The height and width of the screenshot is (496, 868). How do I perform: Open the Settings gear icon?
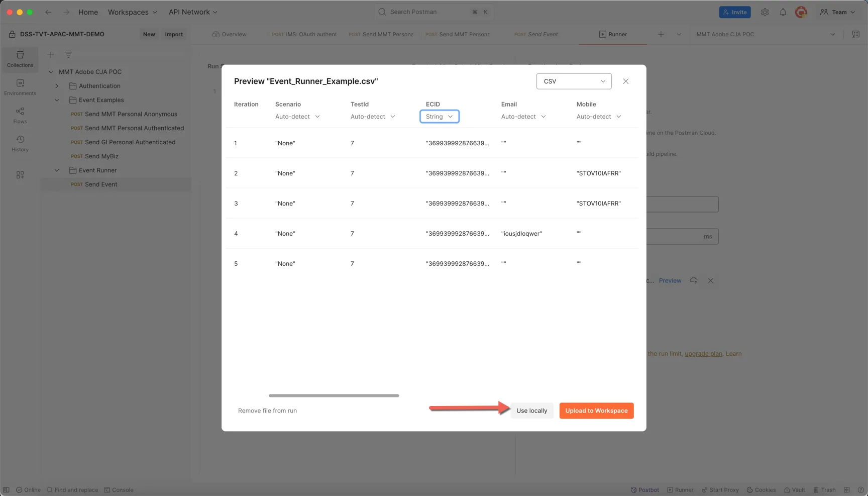click(x=765, y=12)
